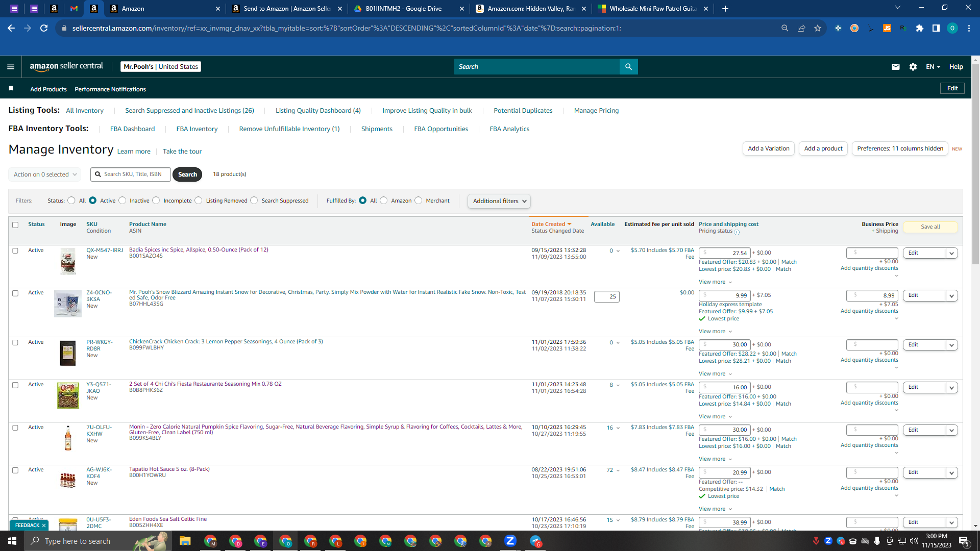980x551 pixels.
Task: Click Match next to ChickenCrack featured offer
Action: tap(789, 354)
